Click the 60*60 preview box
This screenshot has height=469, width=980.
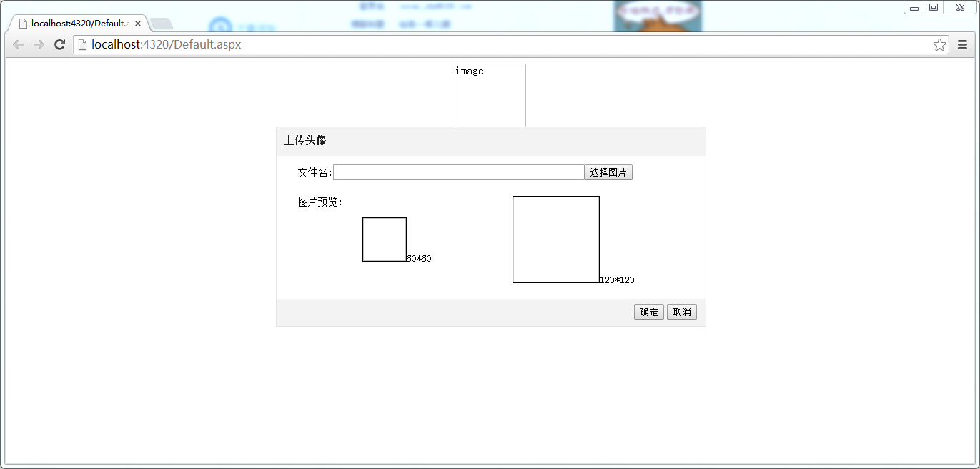(385, 240)
